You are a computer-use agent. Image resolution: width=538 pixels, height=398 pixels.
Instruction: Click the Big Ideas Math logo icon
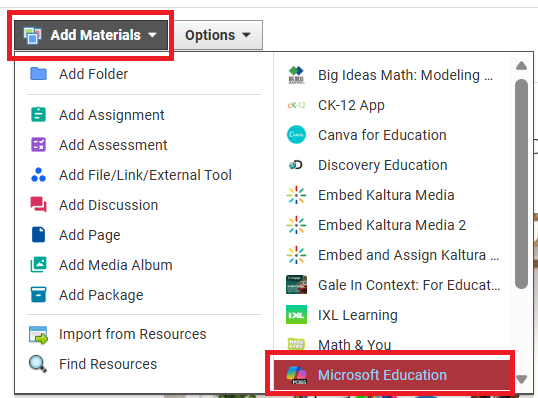pyautogui.click(x=296, y=75)
